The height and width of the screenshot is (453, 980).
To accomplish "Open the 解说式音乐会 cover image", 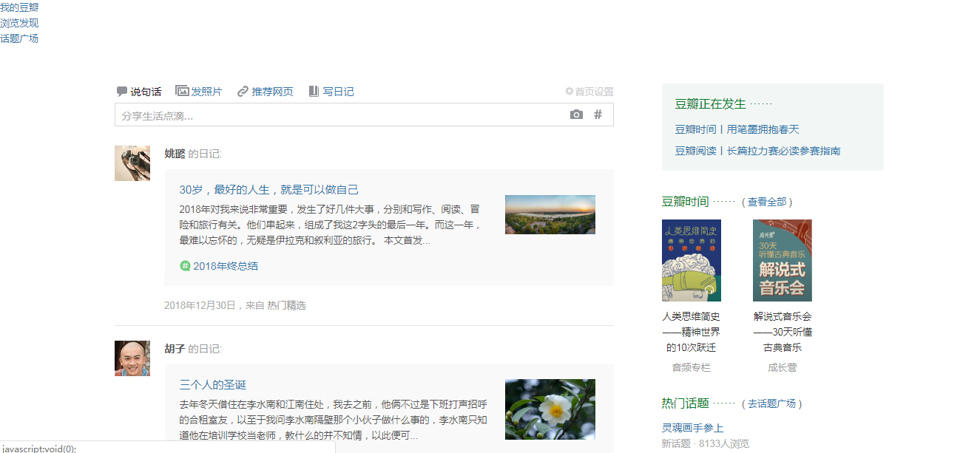I will 783,260.
